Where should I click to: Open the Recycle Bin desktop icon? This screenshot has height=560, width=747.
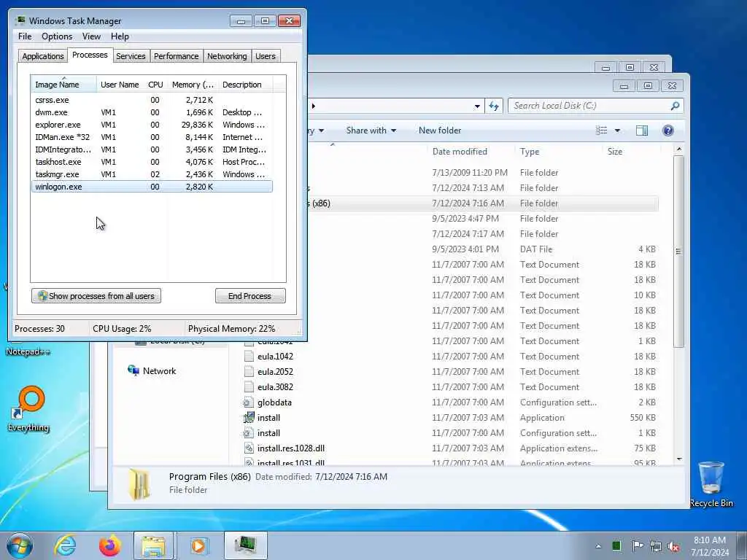(711, 484)
